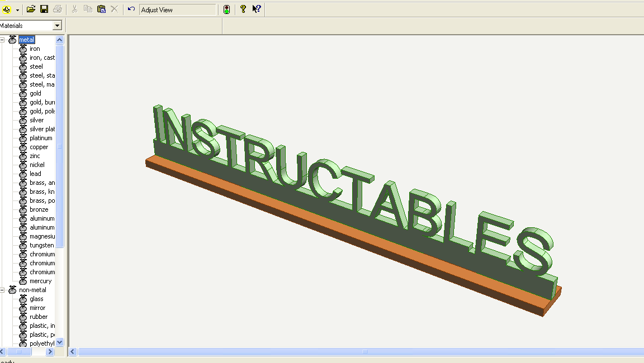Screen dimensions: 644x363
Task: Click the materials list scroll up arrow
Action: (60, 40)
